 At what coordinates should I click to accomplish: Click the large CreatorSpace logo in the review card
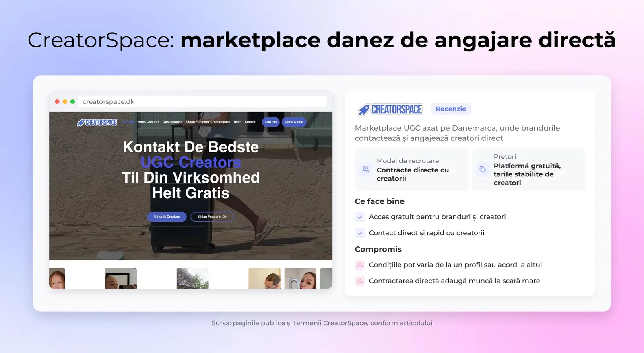click(x=390, y=109)
